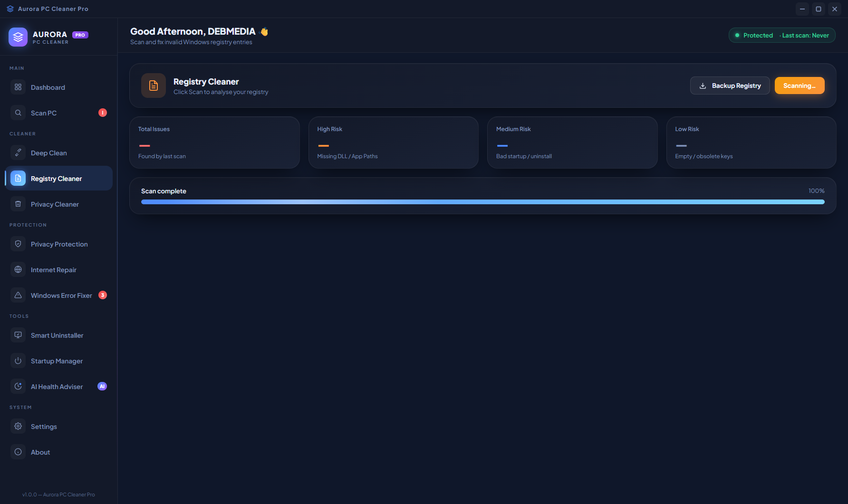
Task: Click the Aurora logo in sidebar header
Action: [x=18, y=37]
